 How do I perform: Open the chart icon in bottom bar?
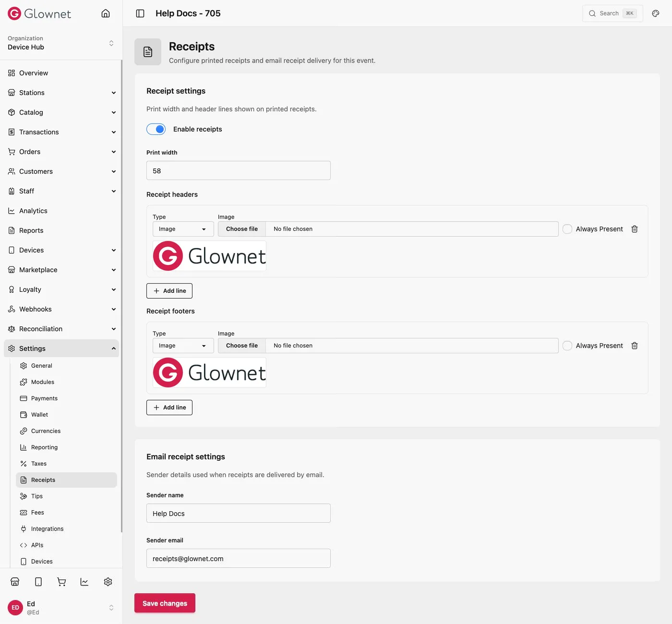click(x=84, y=582)
